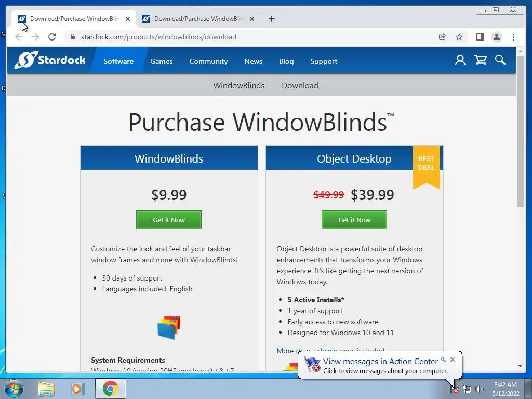Go to the News section

pos(254,61)
